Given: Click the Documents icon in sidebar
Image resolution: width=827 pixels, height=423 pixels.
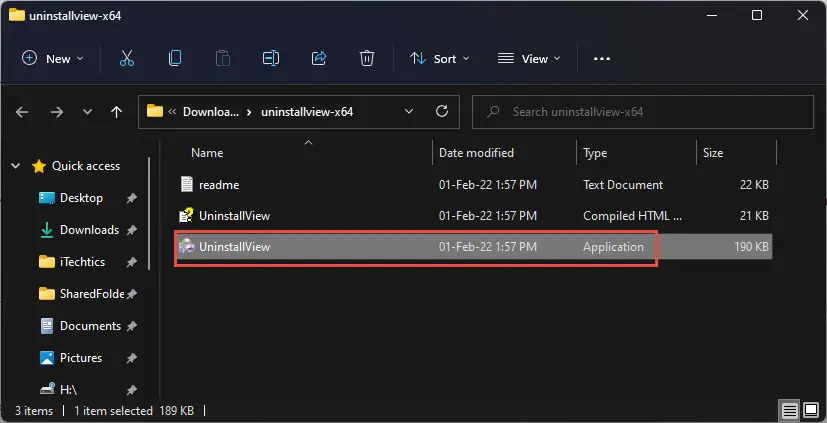Looking at the screenshot, I should pyautogui.click(x=46, y=326).
